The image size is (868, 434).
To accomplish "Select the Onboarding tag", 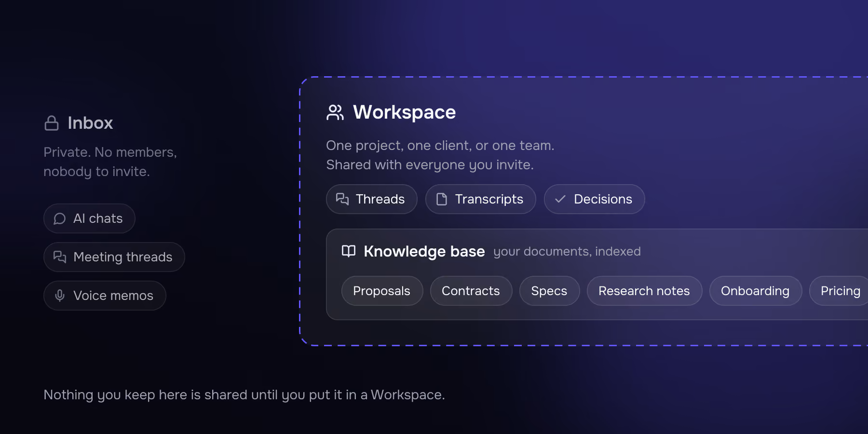I will pyautogui.click(x=756, y=291).
